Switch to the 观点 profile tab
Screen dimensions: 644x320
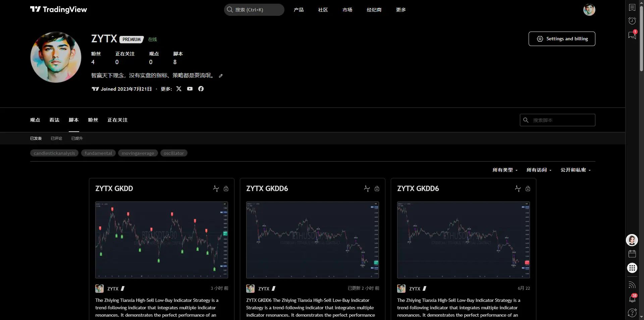[35, 120]
